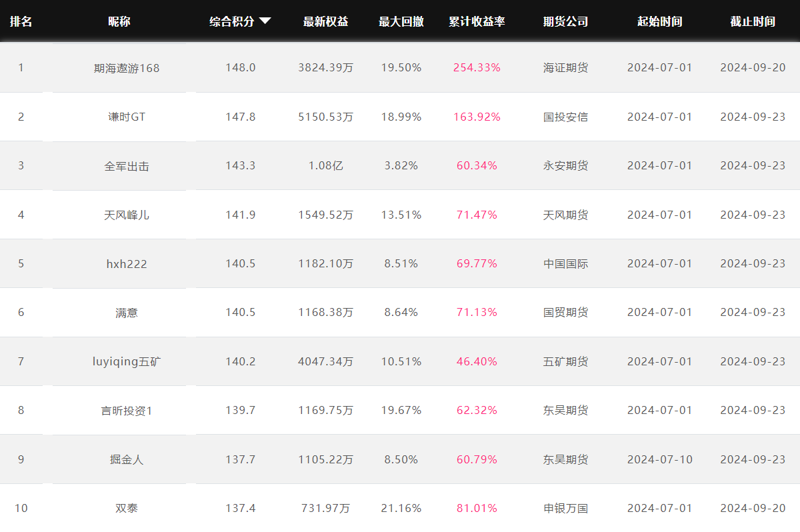Open nickname 期海遨游168
Image resolution: width=800 pixels, height=532 pixels.
[127, 68]
